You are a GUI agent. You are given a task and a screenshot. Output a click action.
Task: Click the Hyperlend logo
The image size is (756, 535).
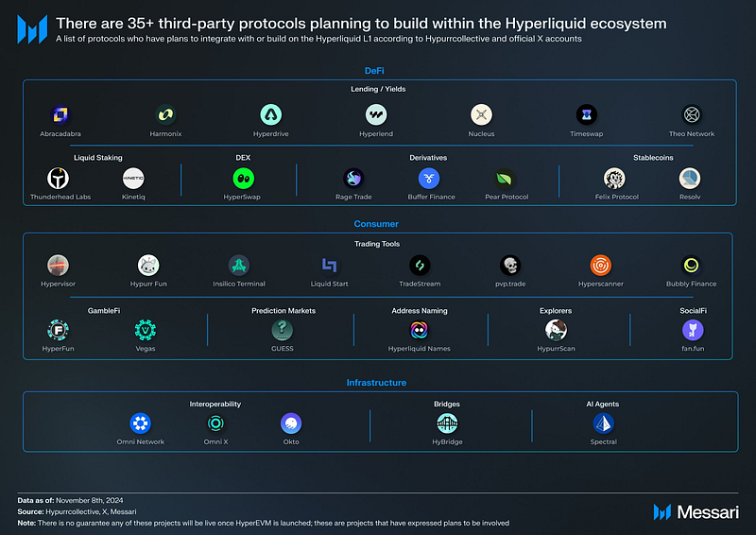click(376, 114)
